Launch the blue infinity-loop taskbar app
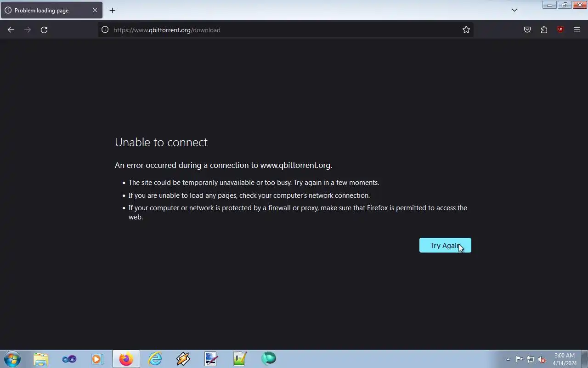 coord(69,359)
